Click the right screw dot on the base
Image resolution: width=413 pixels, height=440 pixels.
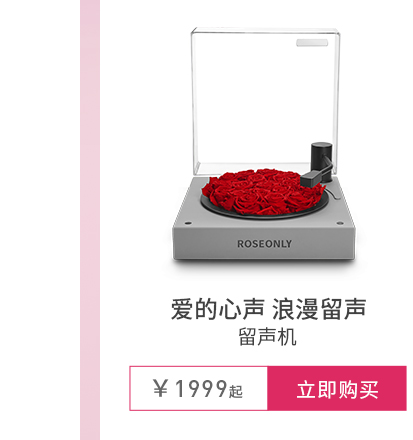tap(340, 223)
